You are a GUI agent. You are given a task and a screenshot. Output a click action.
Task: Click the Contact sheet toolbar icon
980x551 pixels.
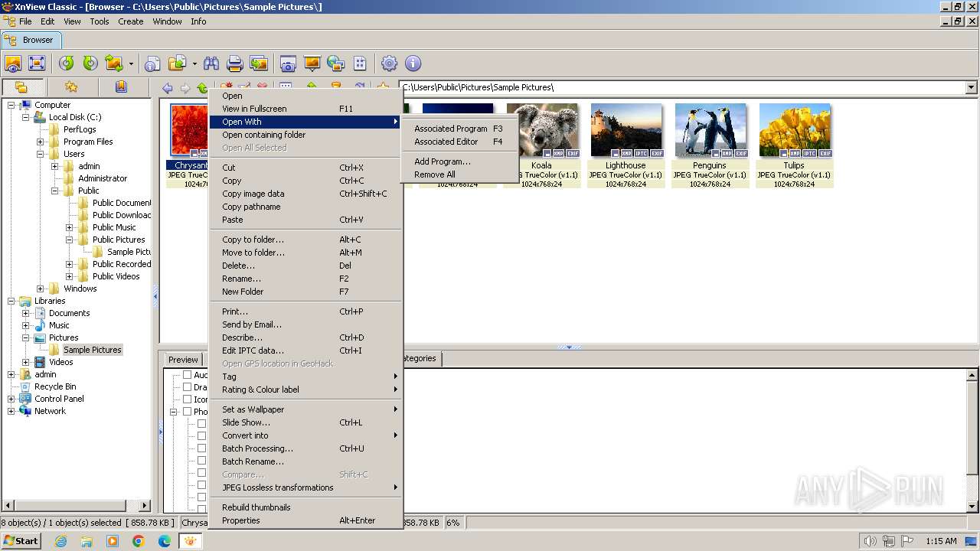pos(360,64)
